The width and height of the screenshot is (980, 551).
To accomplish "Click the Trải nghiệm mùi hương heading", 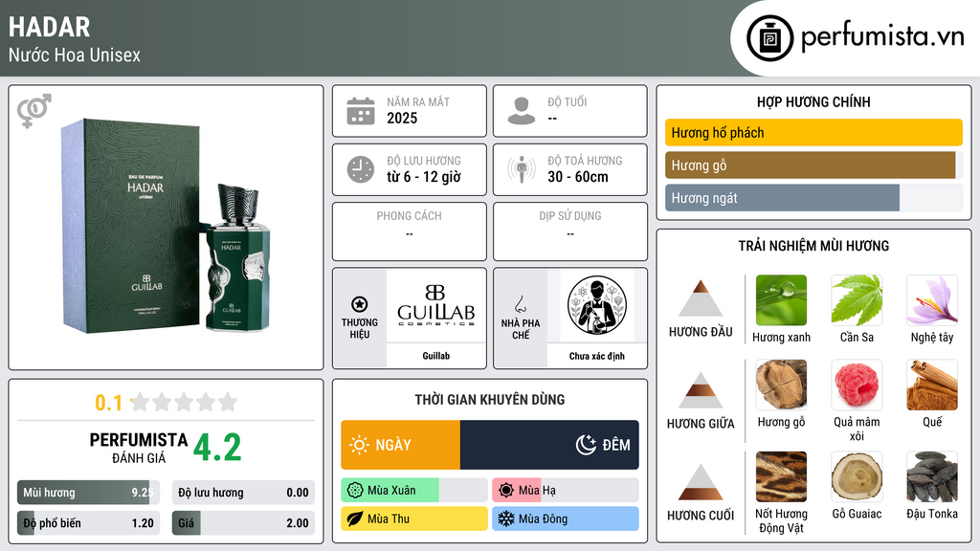I will [813, 246].
